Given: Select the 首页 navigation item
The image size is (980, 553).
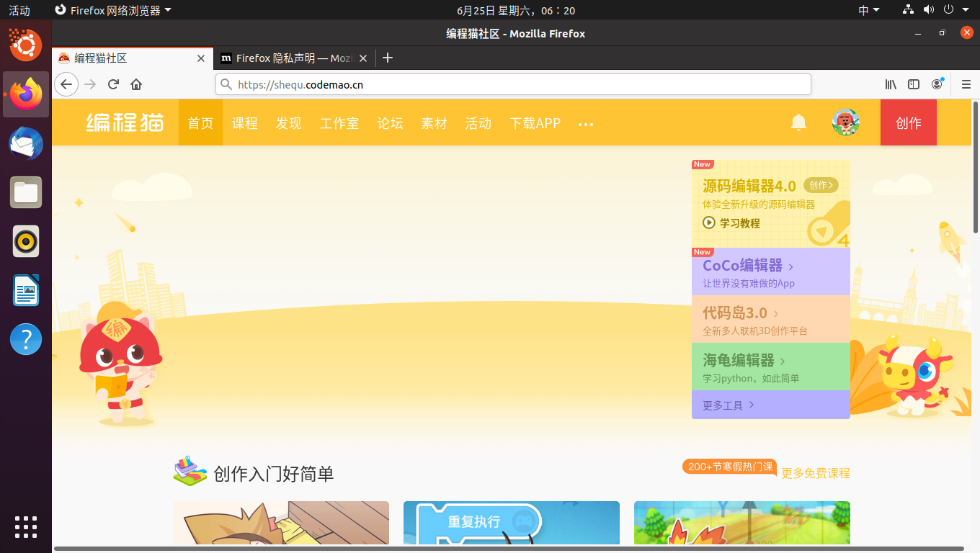Looking at the screenshot, I should [x=200, y=122].
